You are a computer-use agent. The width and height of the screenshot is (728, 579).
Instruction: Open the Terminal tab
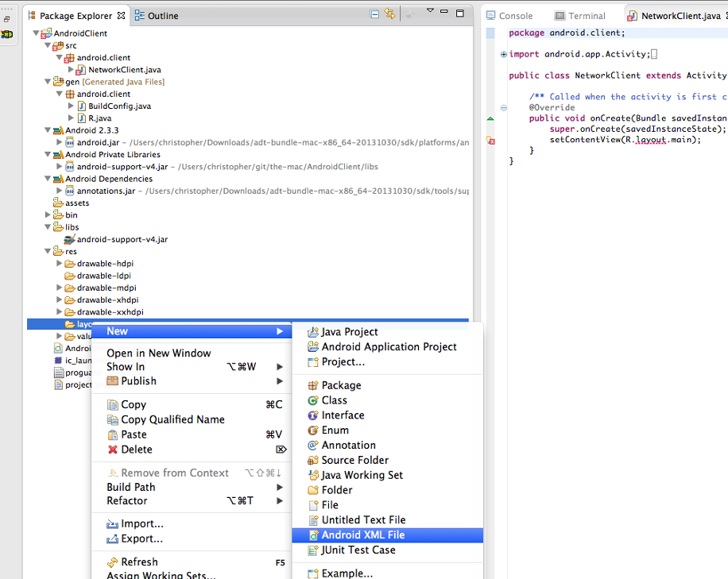580,16
